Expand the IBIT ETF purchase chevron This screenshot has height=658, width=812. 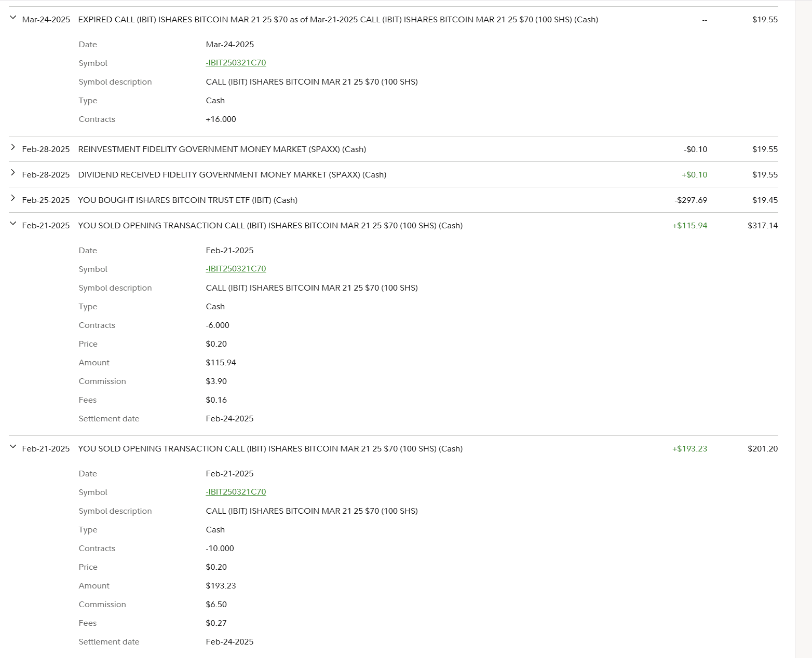point(13,198)
